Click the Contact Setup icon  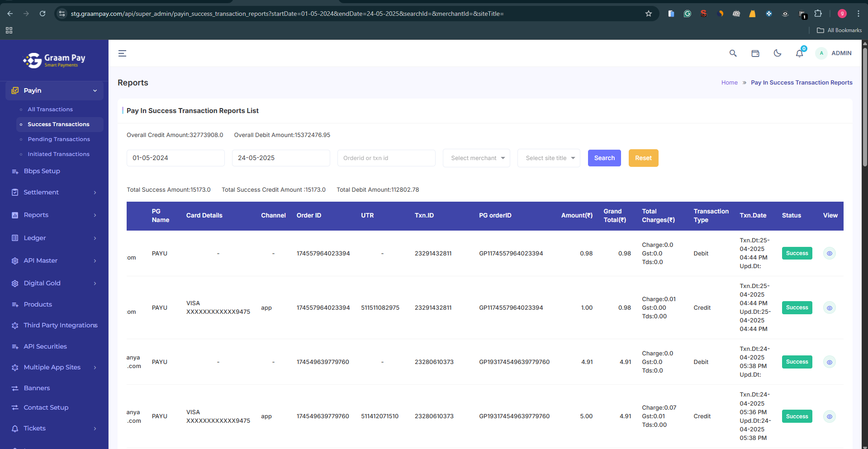pyautogui.click(x=15, y=407)
